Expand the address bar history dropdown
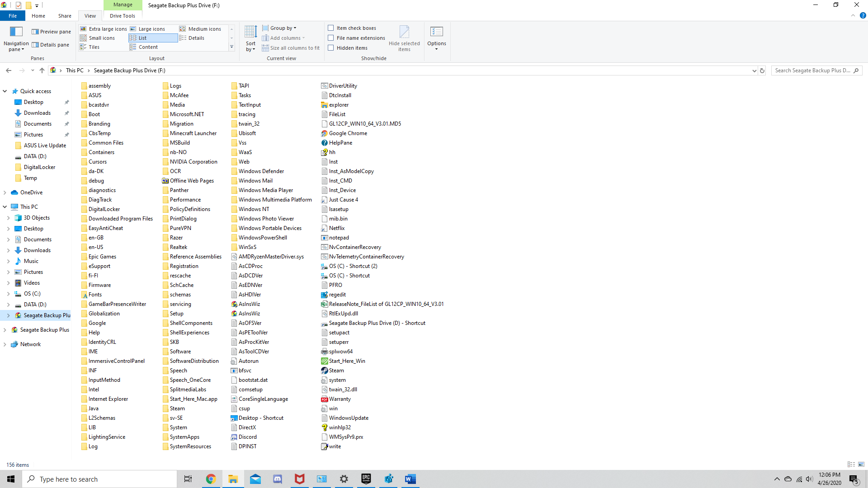The width and height of the screenshot is (868, 488). pyautogui.click(x=754, y=70)
